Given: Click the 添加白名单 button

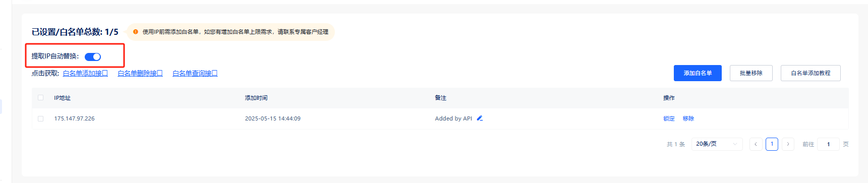Looking at the screenshot, I should click(698, 73).
